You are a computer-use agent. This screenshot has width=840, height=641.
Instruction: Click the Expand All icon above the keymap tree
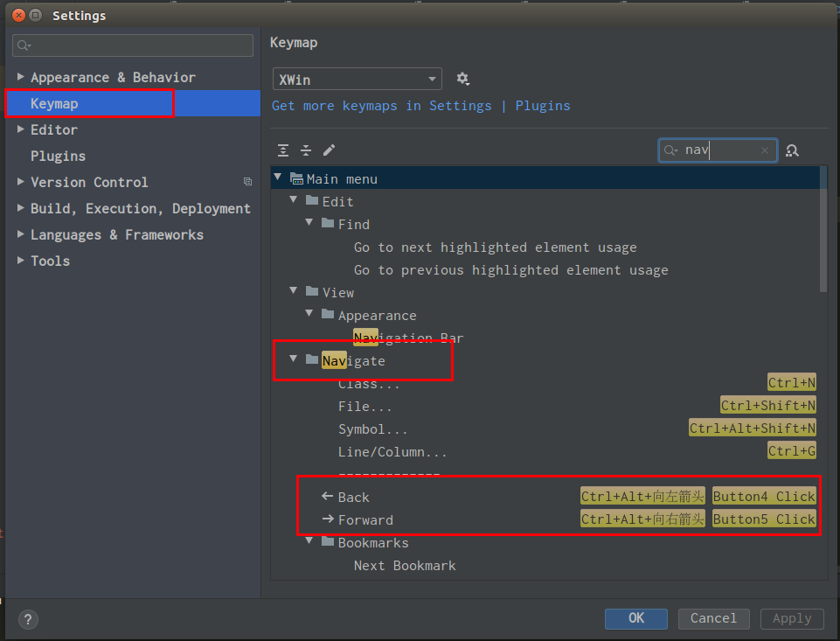coord(282,150)
